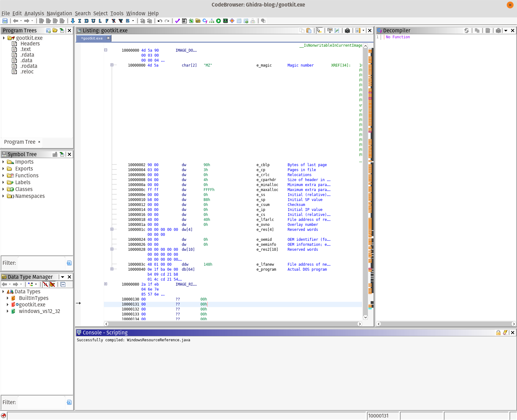
Task: Navigate to next Label (L icon)
Action: point(100,21)
